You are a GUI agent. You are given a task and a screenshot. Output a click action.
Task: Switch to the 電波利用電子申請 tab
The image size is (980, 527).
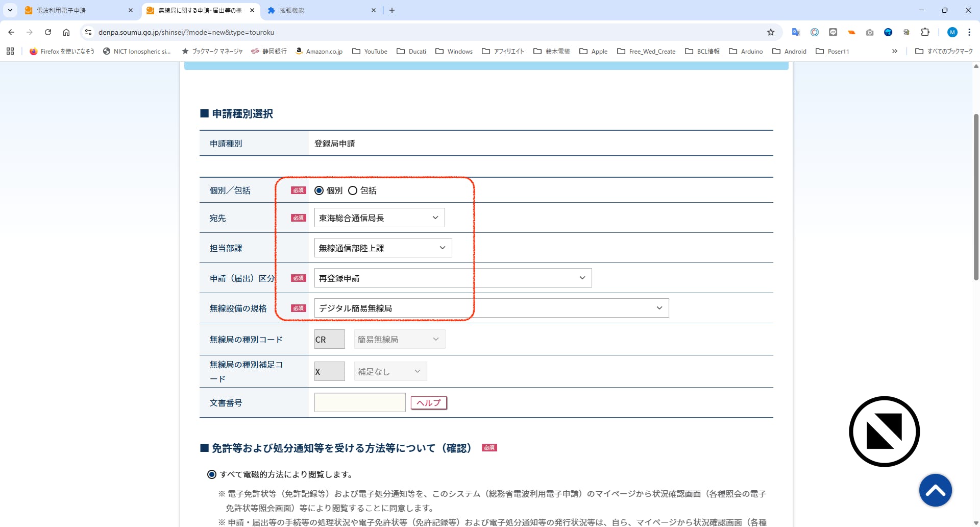tap(77, 10)
